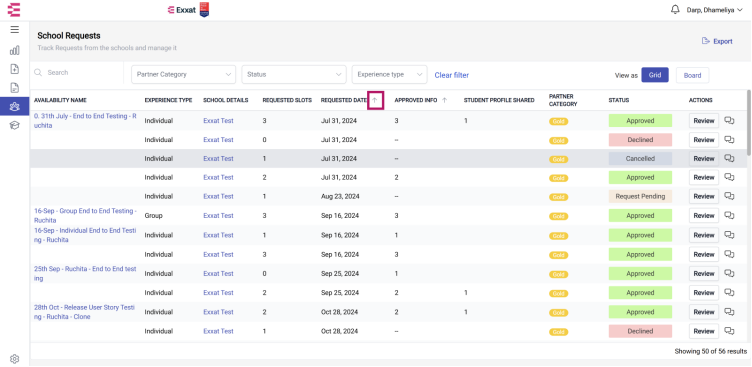Screen dimensions: 752x367
Task: Expand the Partner Category dropdown
Action: click(183, 74)
